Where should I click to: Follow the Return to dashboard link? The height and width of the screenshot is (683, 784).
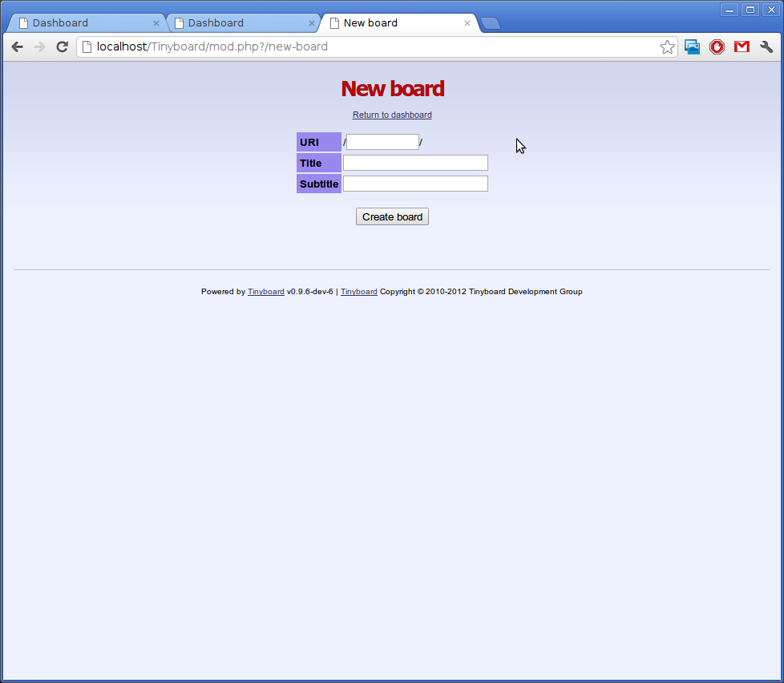[392, 115]
